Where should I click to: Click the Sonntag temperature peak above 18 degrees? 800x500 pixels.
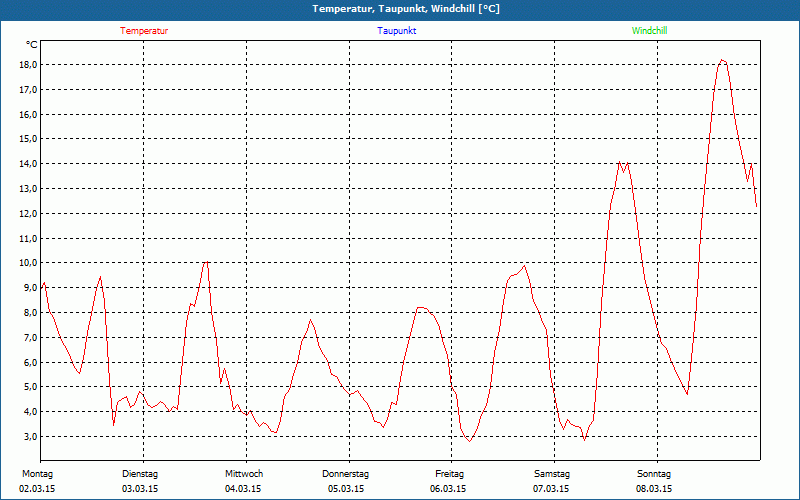click(x=722, y=60)
